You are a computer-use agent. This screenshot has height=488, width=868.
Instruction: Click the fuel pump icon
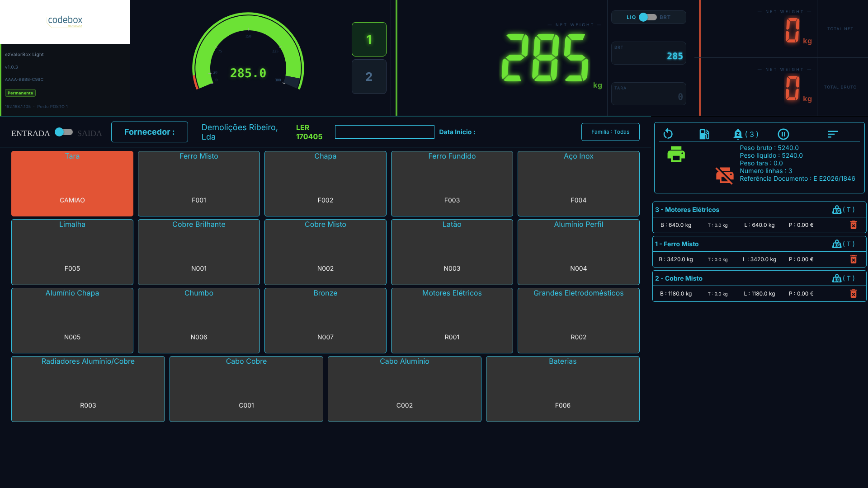(x=704, y=134)
